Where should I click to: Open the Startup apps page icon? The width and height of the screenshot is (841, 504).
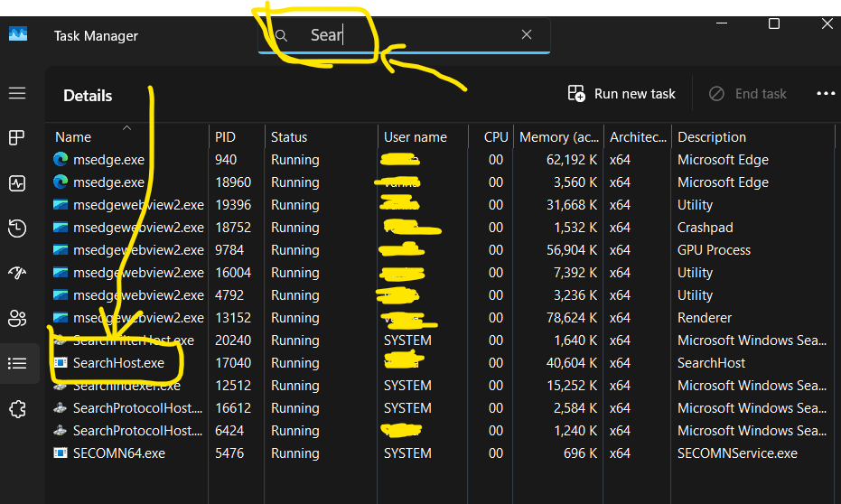pos(17,273)
